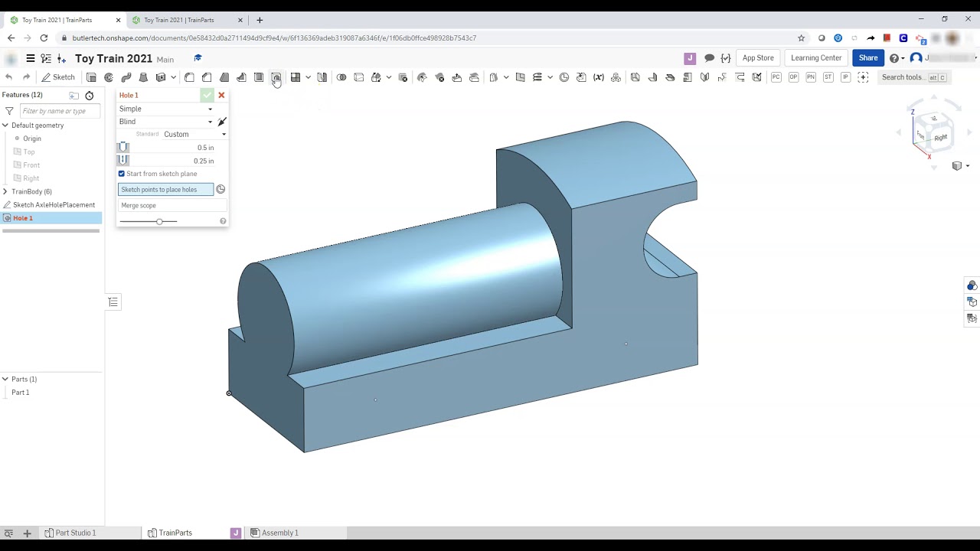Screen dimensions: 980x551
Task: Click the Hole tool icon
Action: [x=276, y=77]
